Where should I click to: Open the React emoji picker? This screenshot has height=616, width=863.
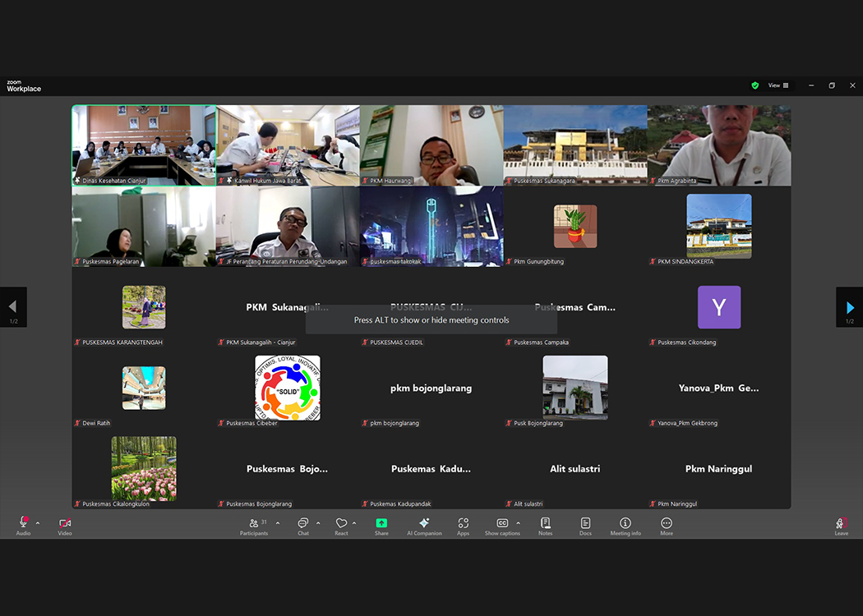(341, 525)
